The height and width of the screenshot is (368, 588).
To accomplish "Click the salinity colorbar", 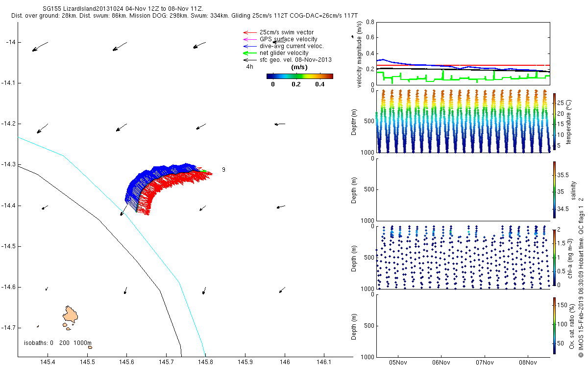I will click(x=554, y=190).
